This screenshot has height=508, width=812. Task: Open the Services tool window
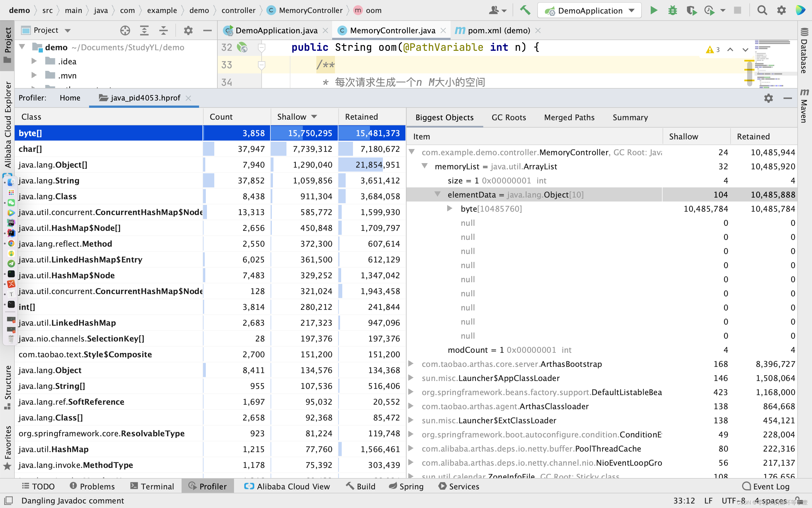point(459,486)
